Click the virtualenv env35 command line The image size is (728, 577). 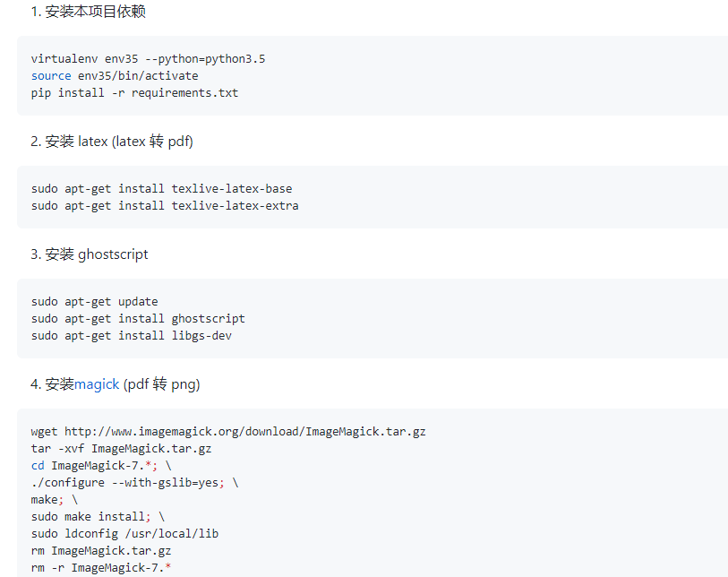tap(148, 59)
